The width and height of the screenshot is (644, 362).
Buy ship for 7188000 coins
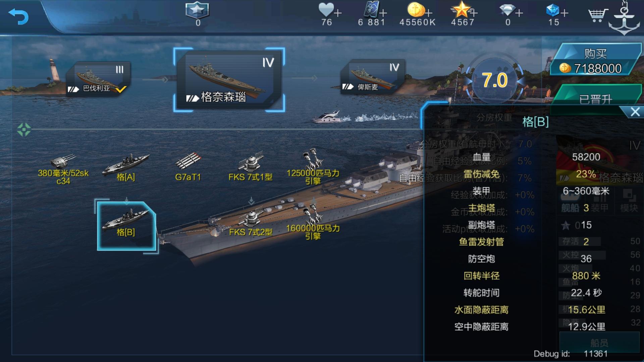(595, 60)
